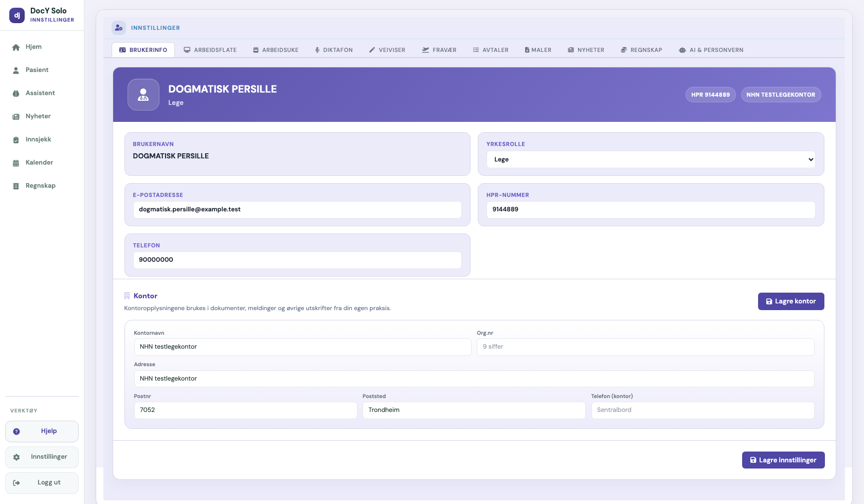Viewport: 864px width, 504px height.
Task: Open the Veiviser tab
Action: point(387,50)
